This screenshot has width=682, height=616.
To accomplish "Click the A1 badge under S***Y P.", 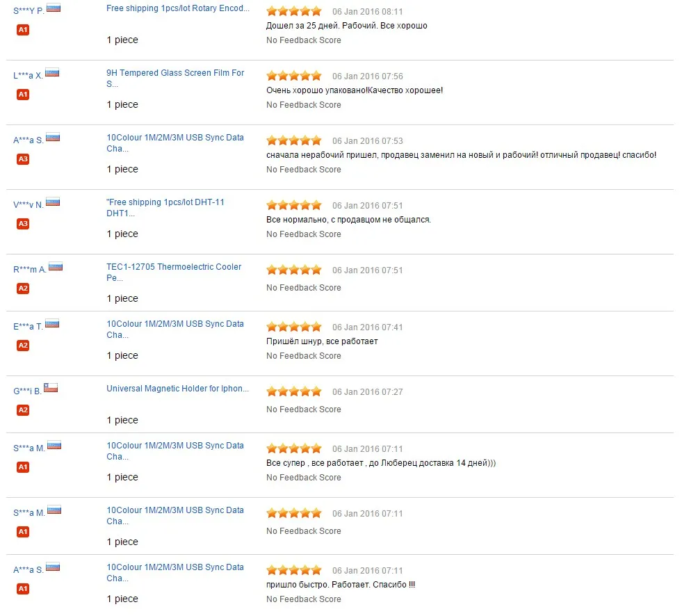I will [23, 30].
